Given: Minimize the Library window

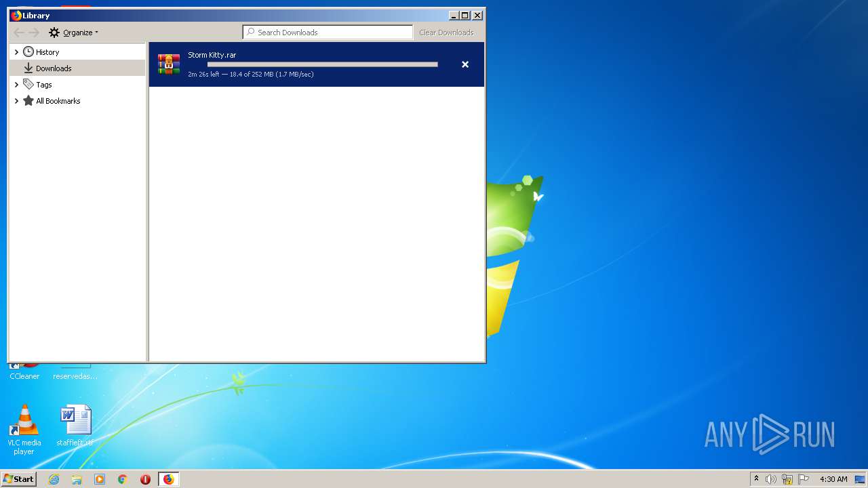Looking at the screenshot, I should (453, 15).
